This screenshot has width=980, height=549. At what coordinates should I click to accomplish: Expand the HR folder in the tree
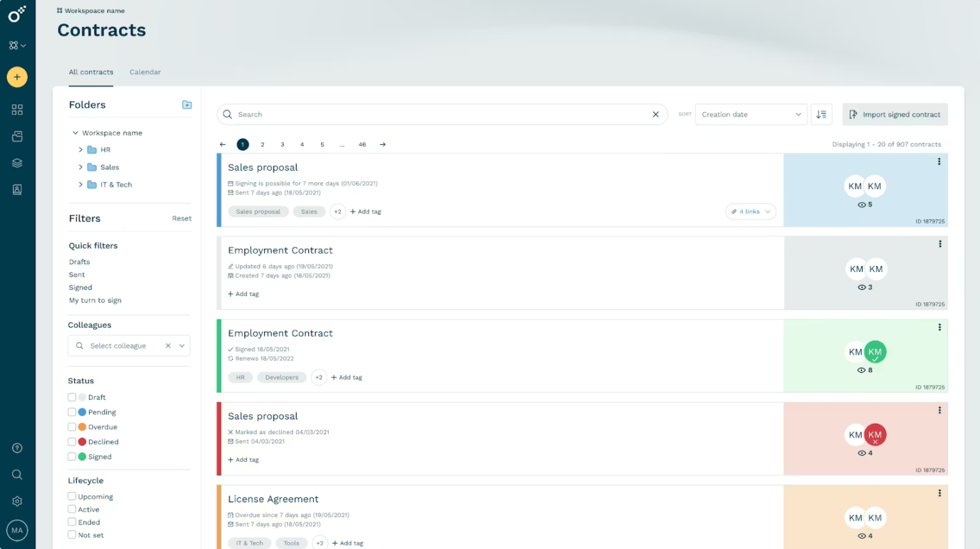[x=81, y=150]
